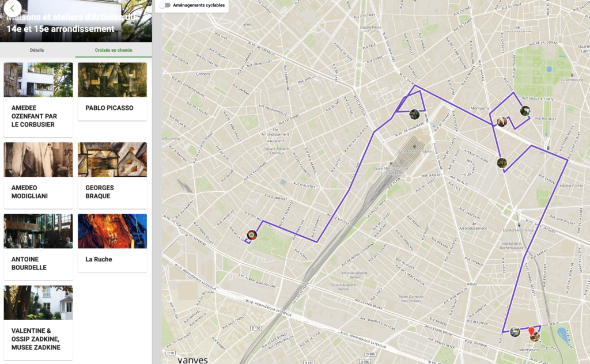Click photo marker near Rue Auguste Comte

(525, 111)
